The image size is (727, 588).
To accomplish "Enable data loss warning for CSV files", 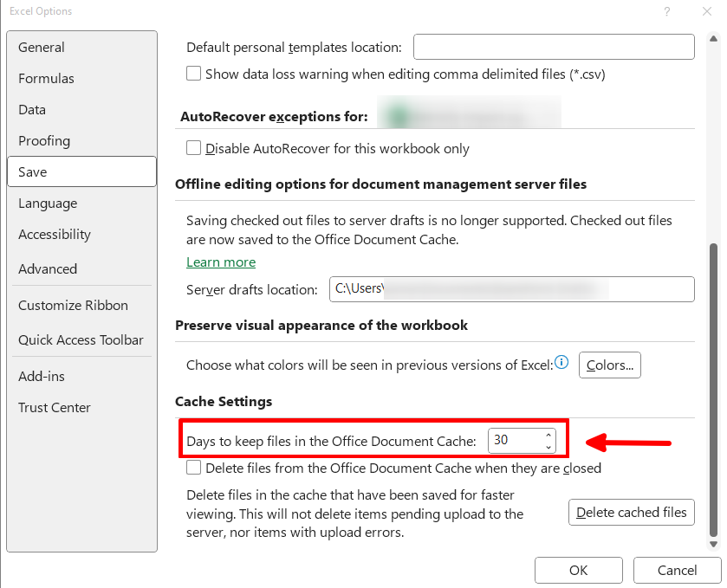I will 193,74.
